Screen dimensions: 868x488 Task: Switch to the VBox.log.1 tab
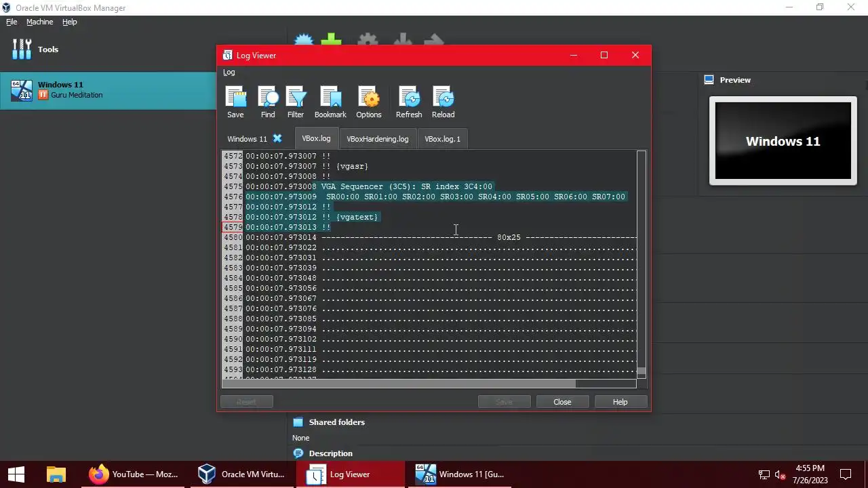[443, 139]
